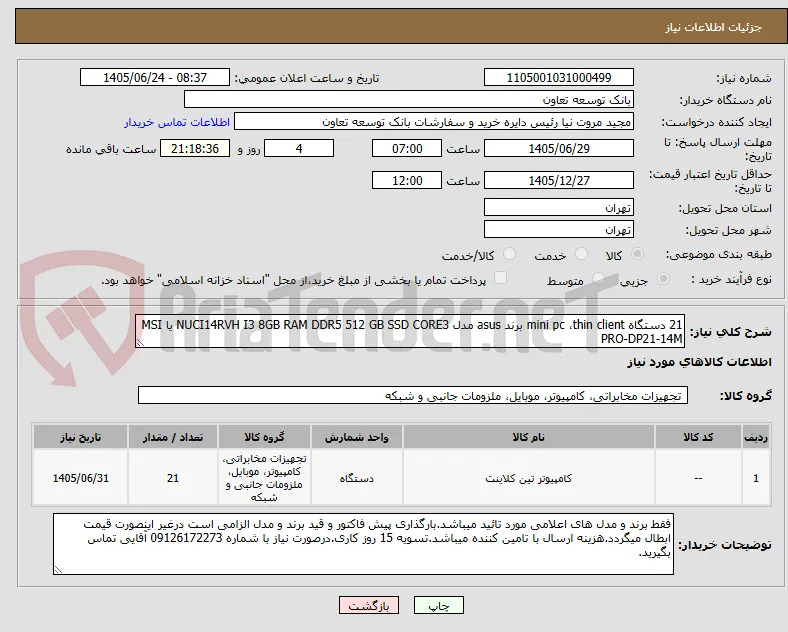Click the چاپ print button
The height and width of the screenshot is (632, 788).
click(439, 605)
